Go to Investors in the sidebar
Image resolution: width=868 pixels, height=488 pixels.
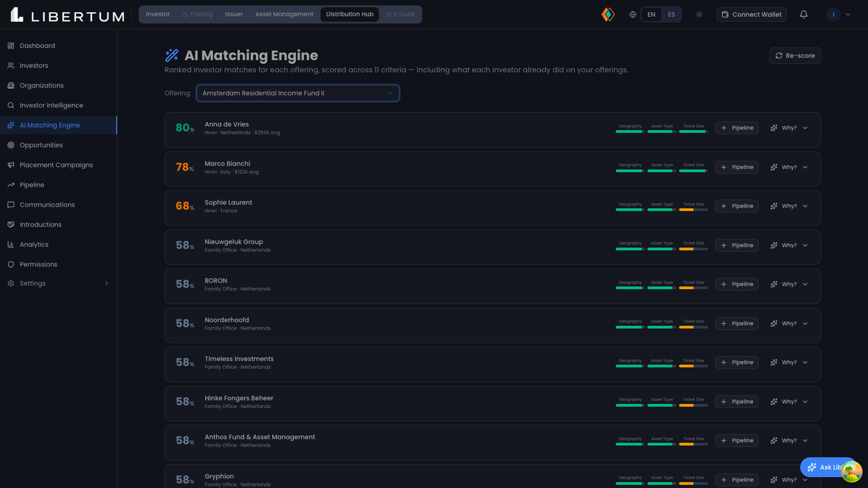click(58, 66)
